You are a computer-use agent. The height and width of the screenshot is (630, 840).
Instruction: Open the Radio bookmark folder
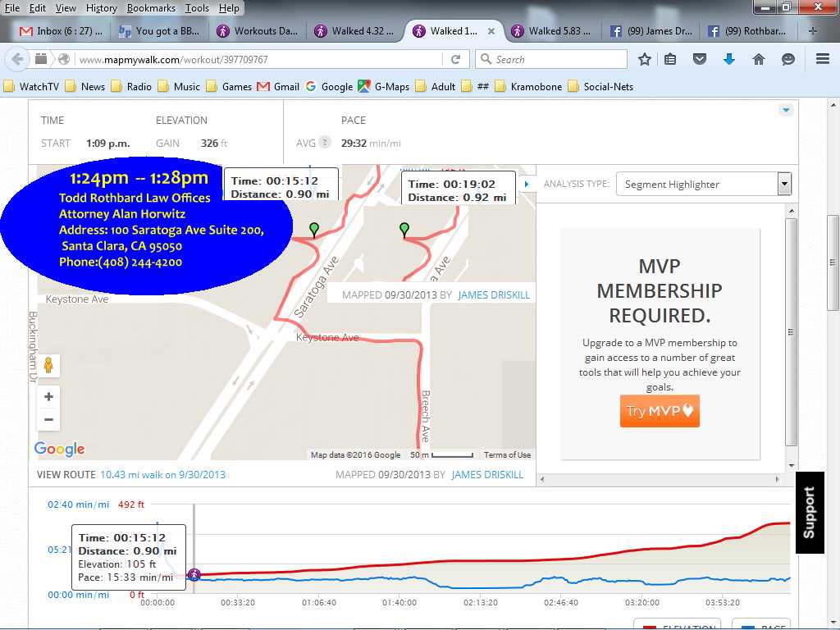[131, 87]
